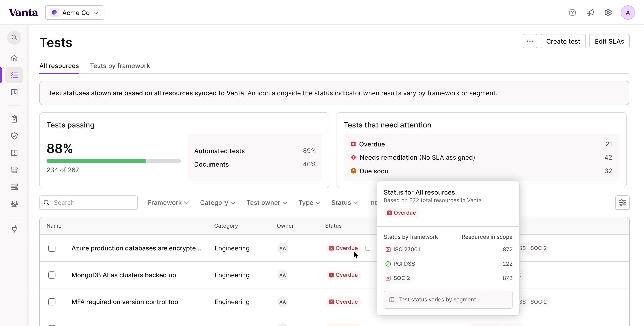Click the megaphone announcements icon

click(590, 13)
